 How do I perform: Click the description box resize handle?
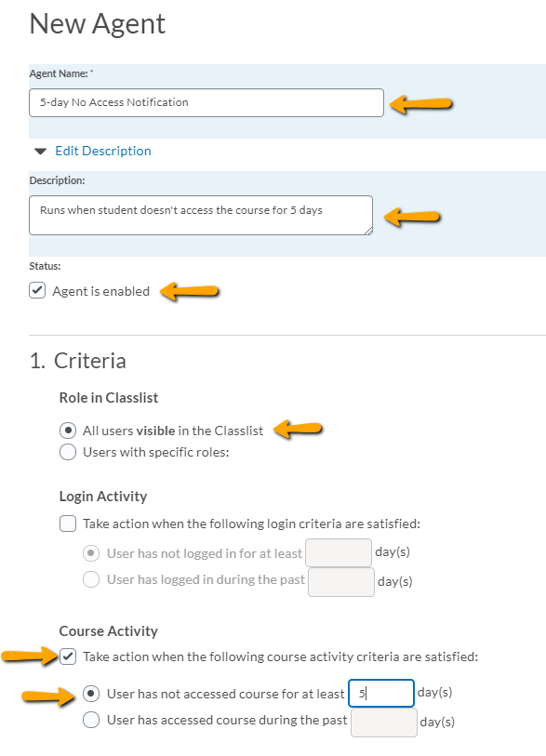[368, 231]
